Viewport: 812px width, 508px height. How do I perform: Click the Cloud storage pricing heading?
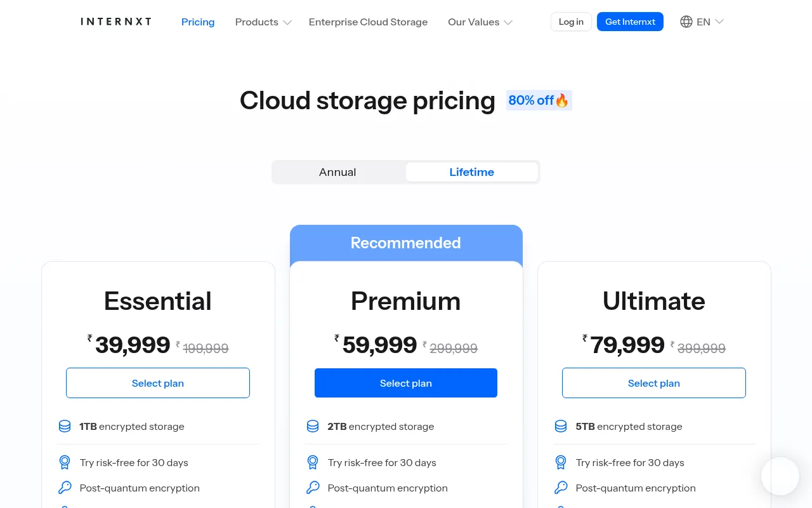click(x=367, y=100)
